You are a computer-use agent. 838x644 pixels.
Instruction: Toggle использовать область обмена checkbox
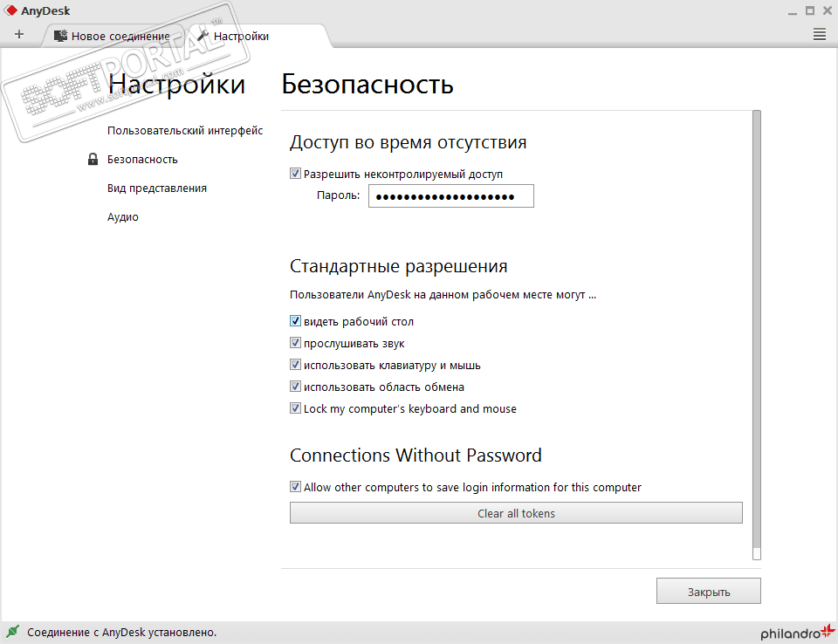click(295, 386)
